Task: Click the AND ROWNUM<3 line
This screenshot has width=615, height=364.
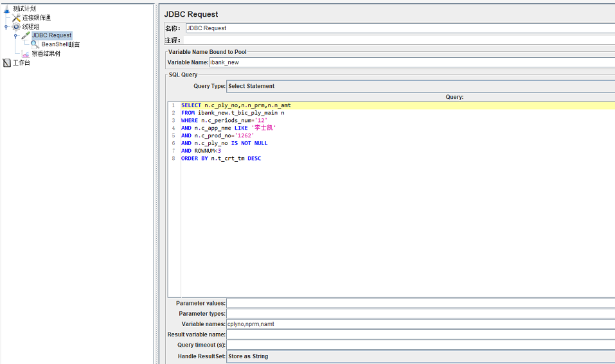Action: 201,151
